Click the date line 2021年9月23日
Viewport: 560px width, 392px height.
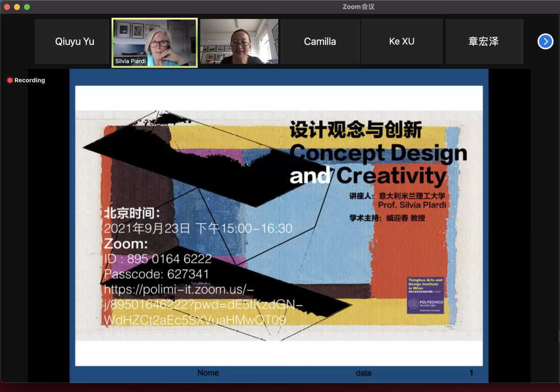pos(198,228)
